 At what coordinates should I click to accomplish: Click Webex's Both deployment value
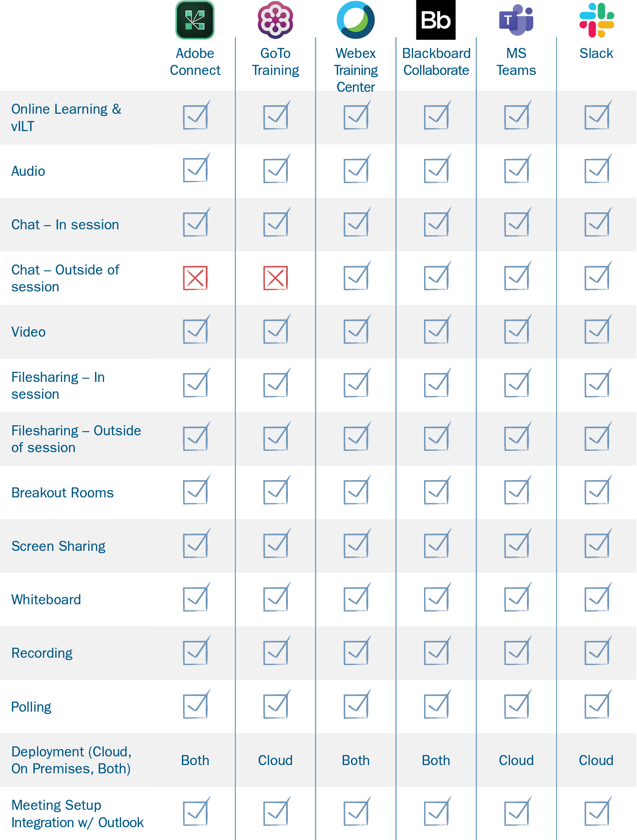[x=356, y=760]
